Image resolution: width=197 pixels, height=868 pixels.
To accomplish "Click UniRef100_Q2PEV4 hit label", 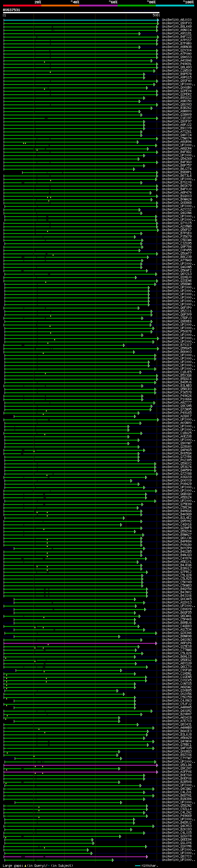I will coord(177,91).
